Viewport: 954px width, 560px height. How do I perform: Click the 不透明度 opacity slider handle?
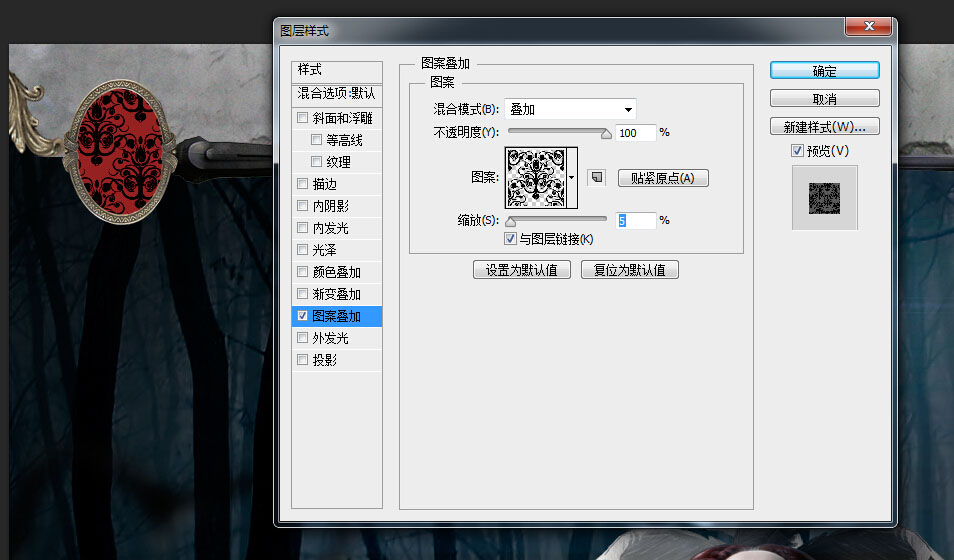[x=606, y=134]
